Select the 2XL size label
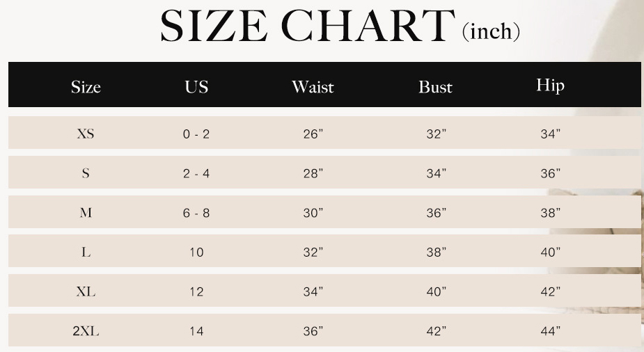 click(86, 331)
